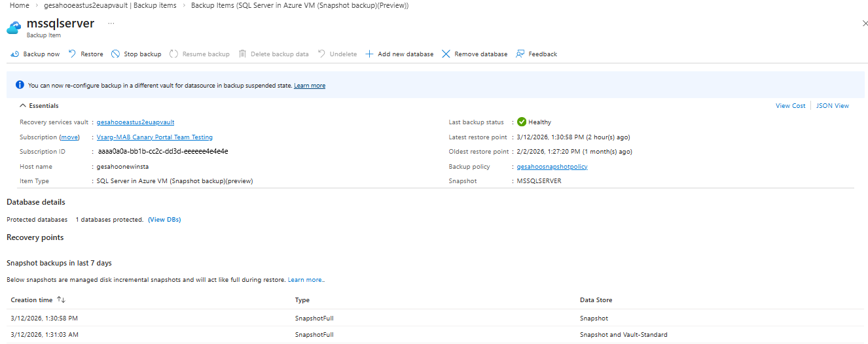Close the mssqlserver backup item blade

coord(865,24)
